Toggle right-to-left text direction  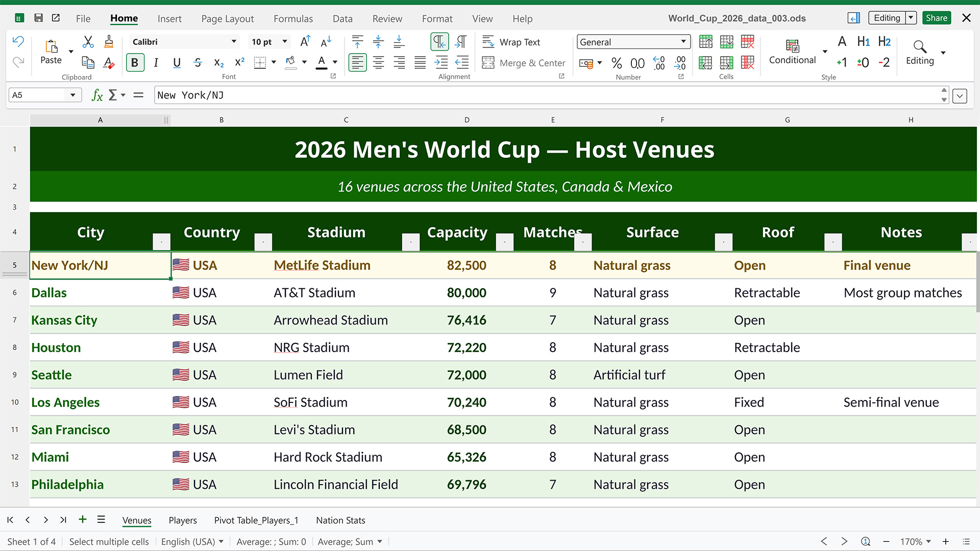click(461, 42)
